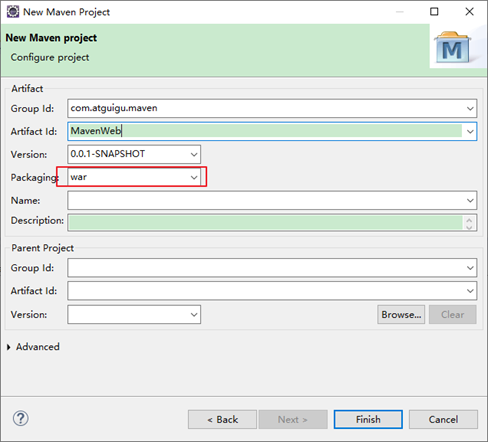Screen dimensions: 488x442
Task: Click the 'Description:' label text
Action: click(x=37, y=221)
